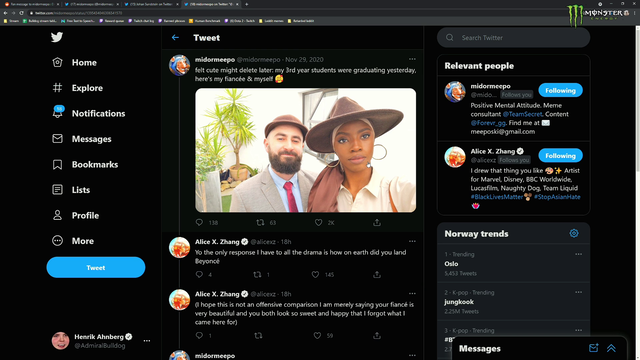The height and width of the screenshot is (360, 640).
Task: Reply to Alice's Beyoncé comment
Action: pyautogui.click(x=199, y=274)
